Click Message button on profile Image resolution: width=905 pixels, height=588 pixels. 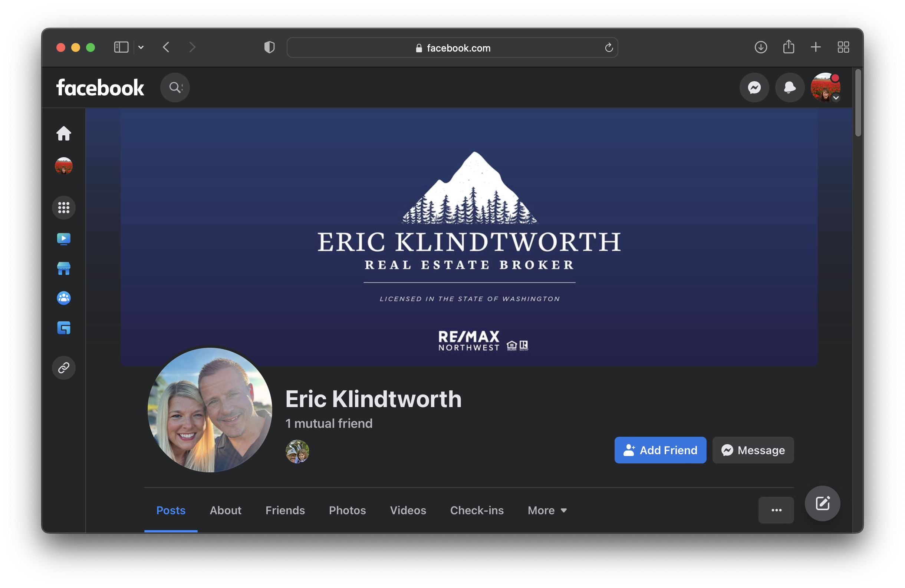coord(753,450)
